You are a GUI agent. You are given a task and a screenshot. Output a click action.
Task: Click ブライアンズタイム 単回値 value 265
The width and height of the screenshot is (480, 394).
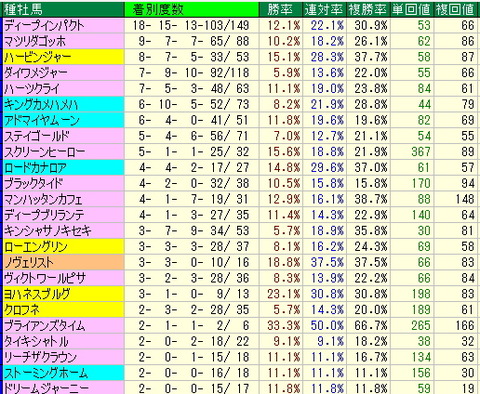[x=421, y=326]
